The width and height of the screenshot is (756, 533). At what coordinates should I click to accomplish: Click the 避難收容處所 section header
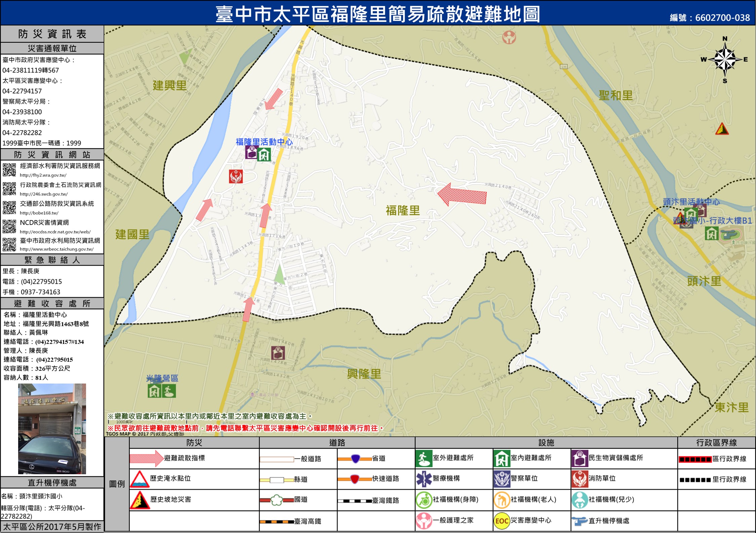pyautogui.click(x=52, y=304)
